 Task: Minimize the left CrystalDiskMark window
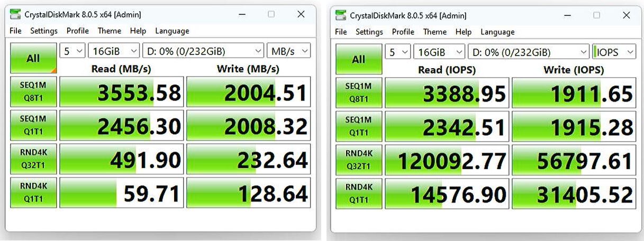[241, 15]
